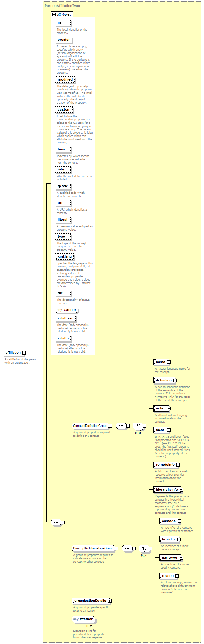This screenshot has height=644, width=204.
Task: Expand the note element plus icon
Action: tap(169, 409)
